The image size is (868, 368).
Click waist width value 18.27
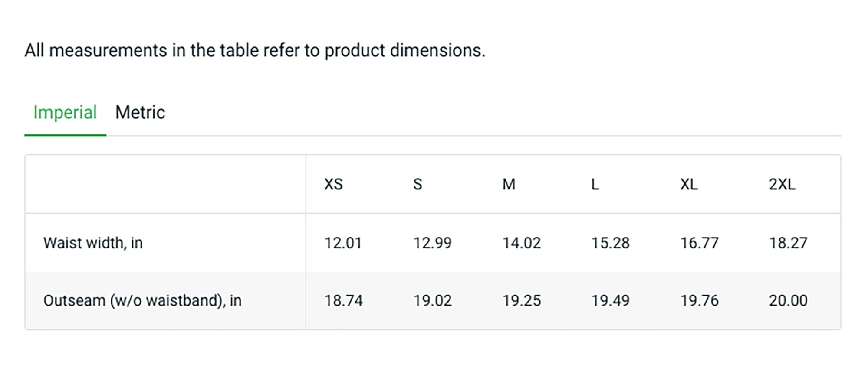tap(788, 243)
